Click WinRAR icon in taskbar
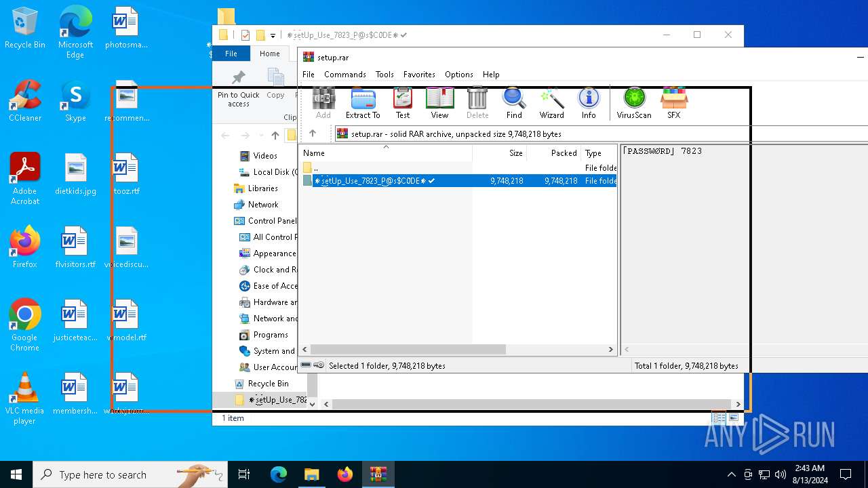The height and width of the screenshot is (488, 868). click(378, 474)
